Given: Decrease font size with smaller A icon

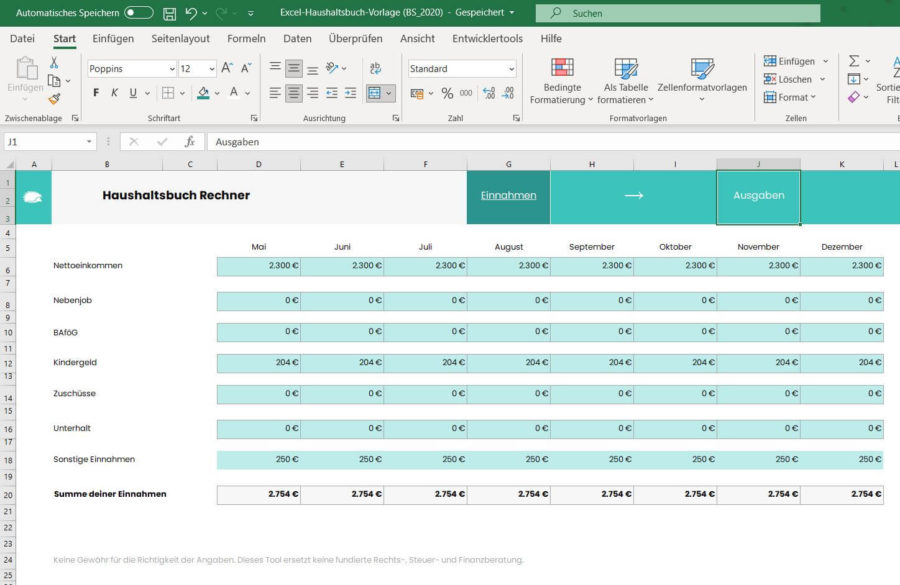Looking at the screenshot, I should click(246, 68).
